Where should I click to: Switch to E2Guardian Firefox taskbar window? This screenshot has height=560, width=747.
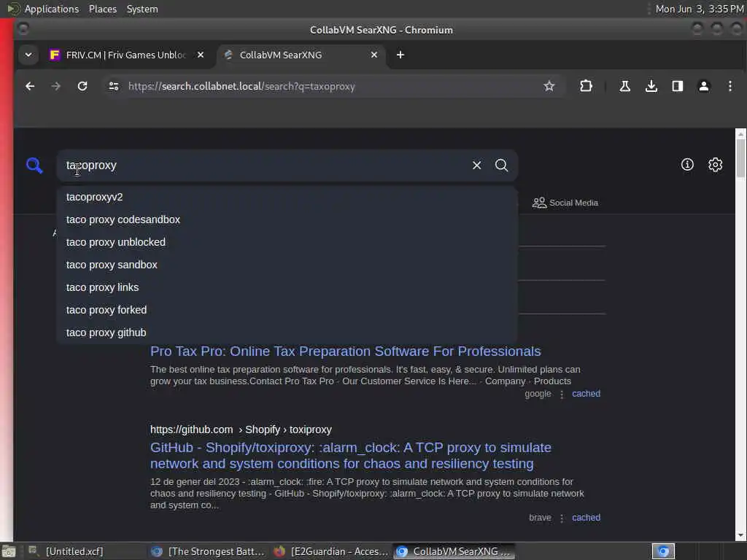pyautogui.click(x=331, y=551)
